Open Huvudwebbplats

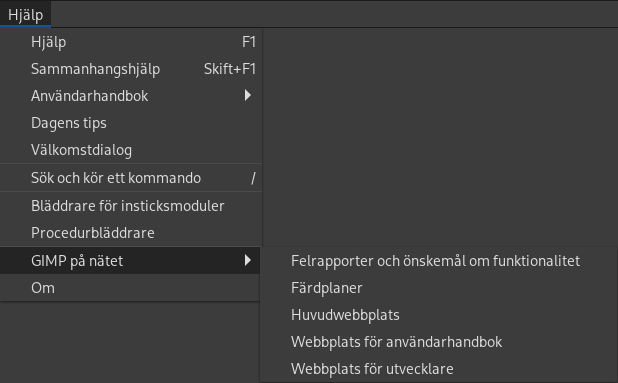coord(439,315)
